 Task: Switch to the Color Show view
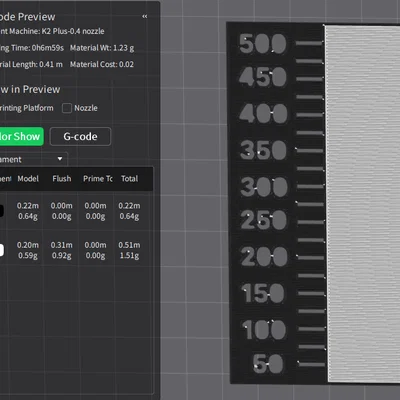click(x=21, y=136)
